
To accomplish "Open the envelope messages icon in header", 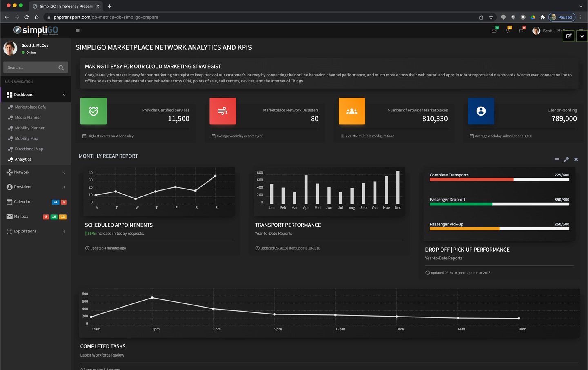I will click(494, 31).
